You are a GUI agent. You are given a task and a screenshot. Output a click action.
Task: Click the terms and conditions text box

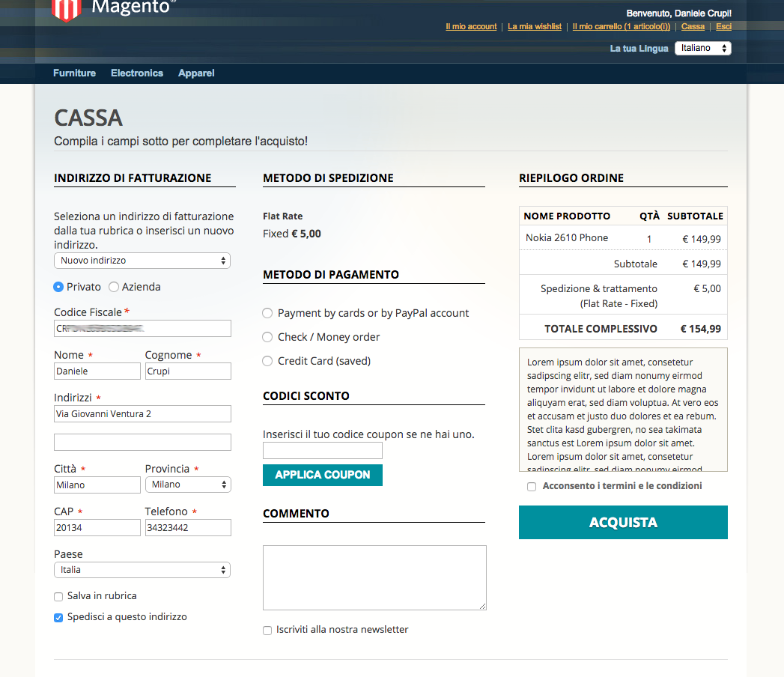click(x=623, y=410)
